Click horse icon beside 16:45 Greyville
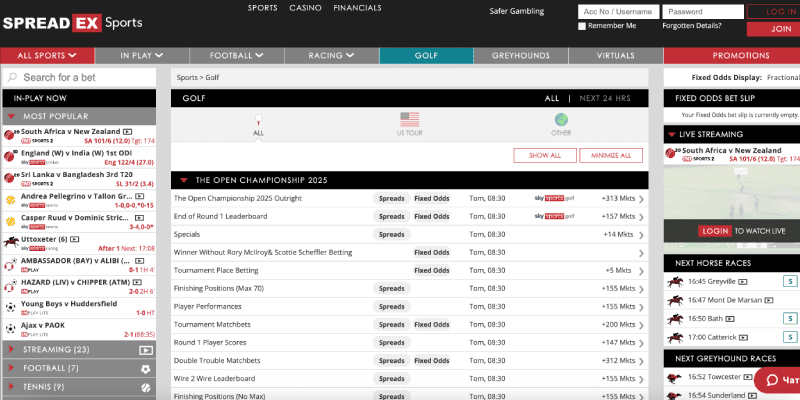Image resolution: width=800 pixels, height=400 pixels. pos(675,281)
